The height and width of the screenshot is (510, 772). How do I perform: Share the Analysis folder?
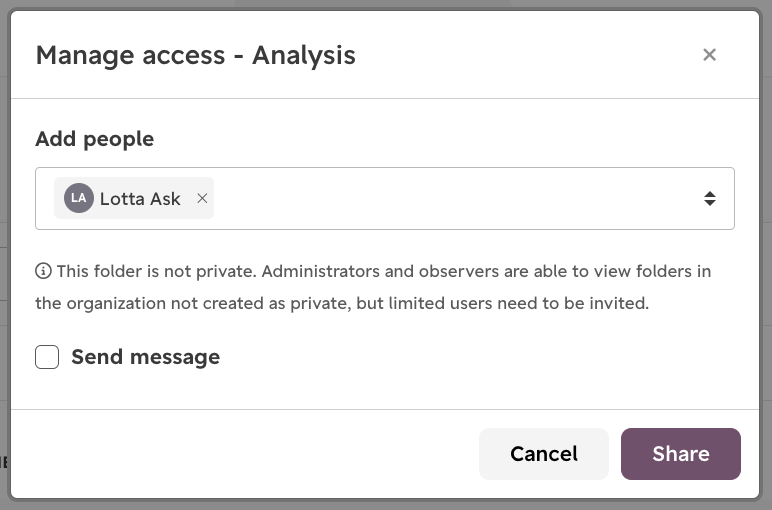coord(680,454)
